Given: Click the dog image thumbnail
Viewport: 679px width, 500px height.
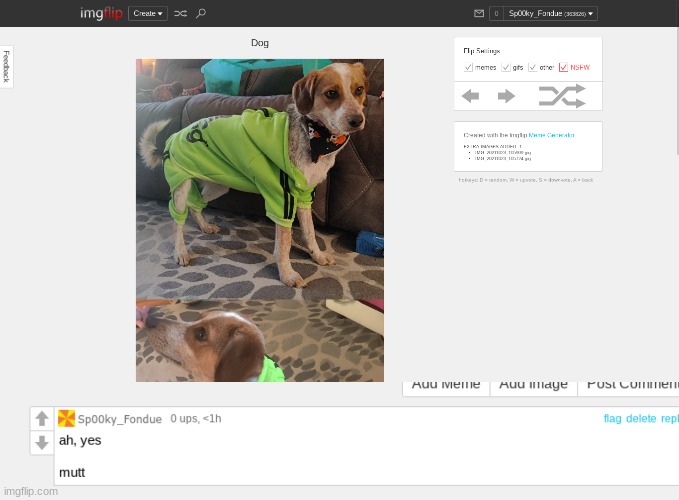Looking at the screenshot, I should (x=260, y=220).
